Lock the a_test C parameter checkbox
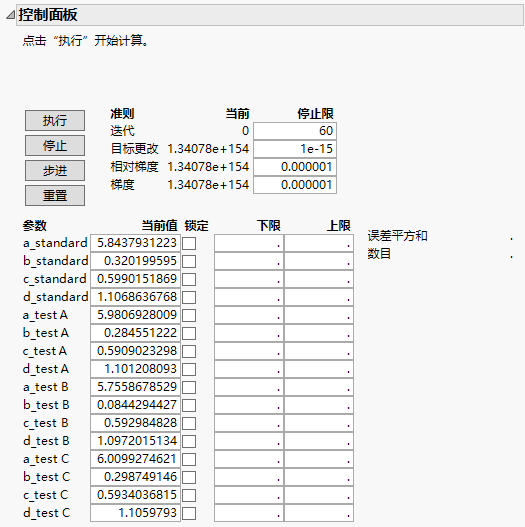The image size is (525, 527). 189,459
